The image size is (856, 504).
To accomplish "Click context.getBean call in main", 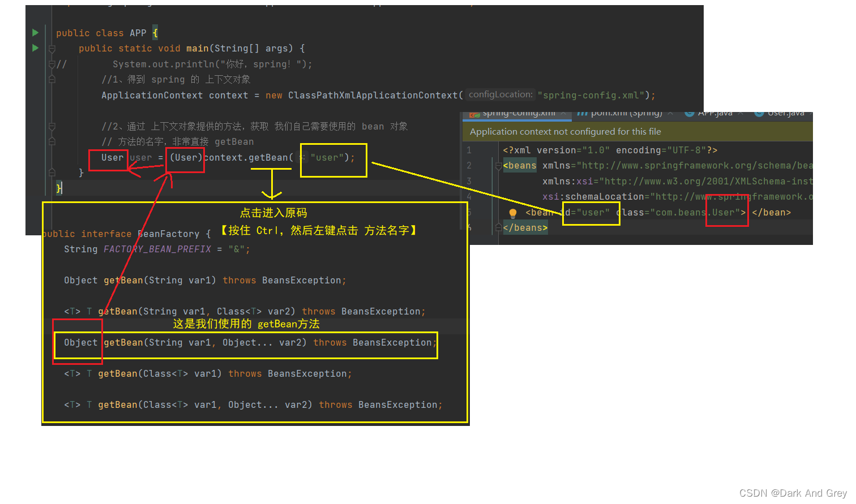I will 246,157.
